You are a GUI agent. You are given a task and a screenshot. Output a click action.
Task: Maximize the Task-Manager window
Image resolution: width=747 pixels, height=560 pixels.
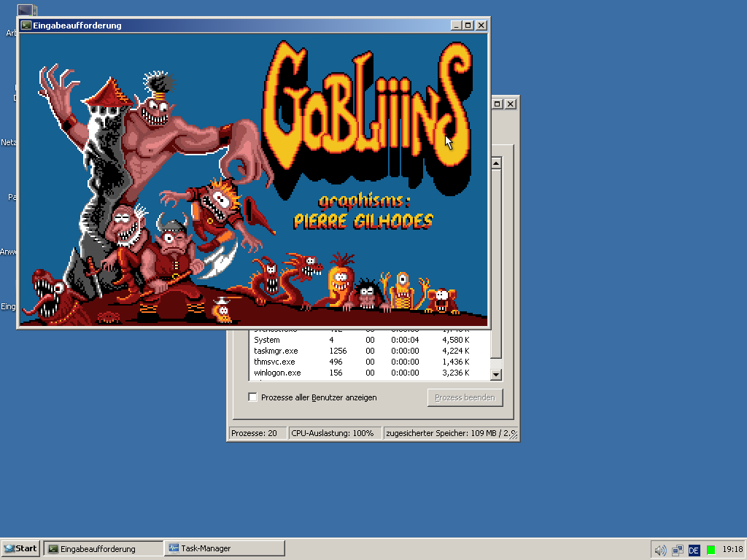498,104
